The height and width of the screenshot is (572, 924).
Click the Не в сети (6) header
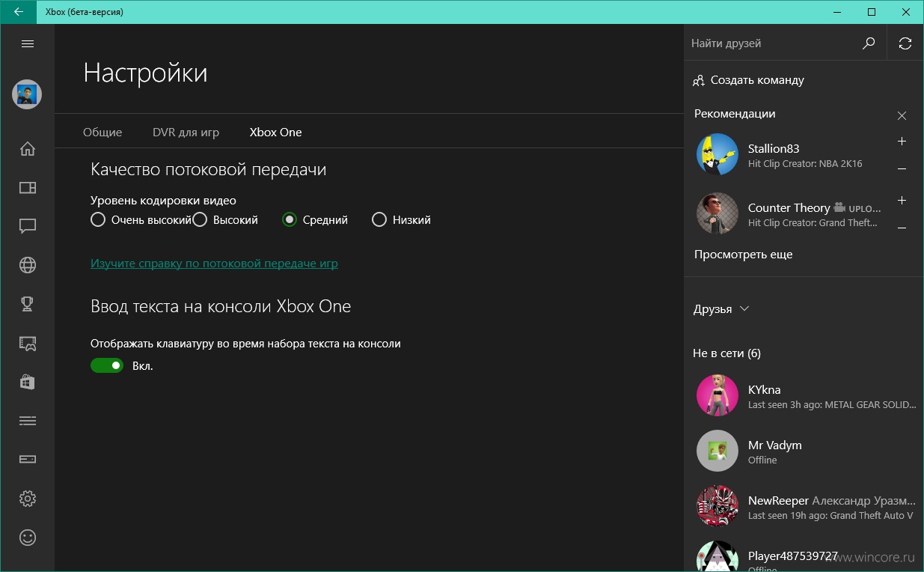(x=726, y=353)
